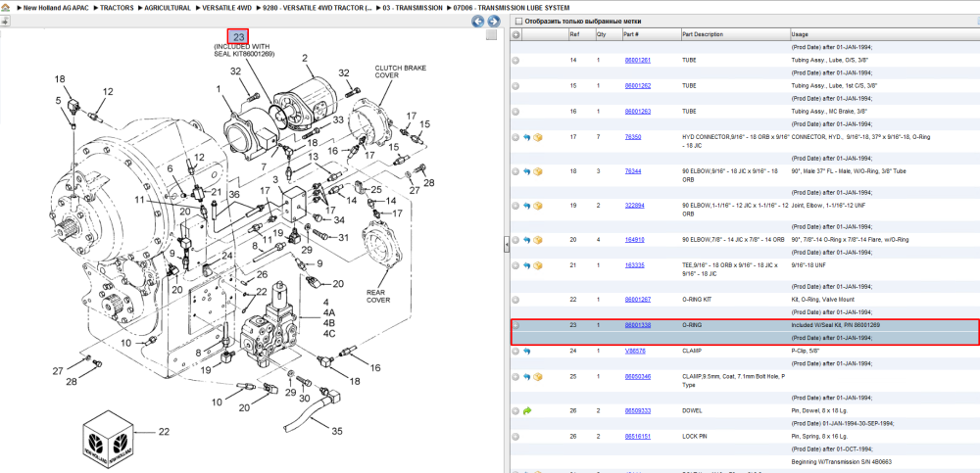Go to AGRICULTURAL breadcrumb
Image resolution: width=980 pixels, height=473 pixels.
coord(167,8)
